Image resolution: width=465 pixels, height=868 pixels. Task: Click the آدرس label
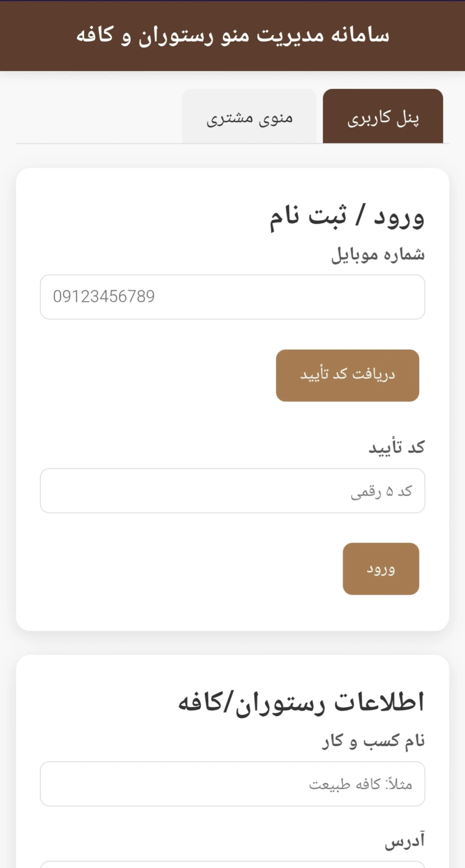404,840
